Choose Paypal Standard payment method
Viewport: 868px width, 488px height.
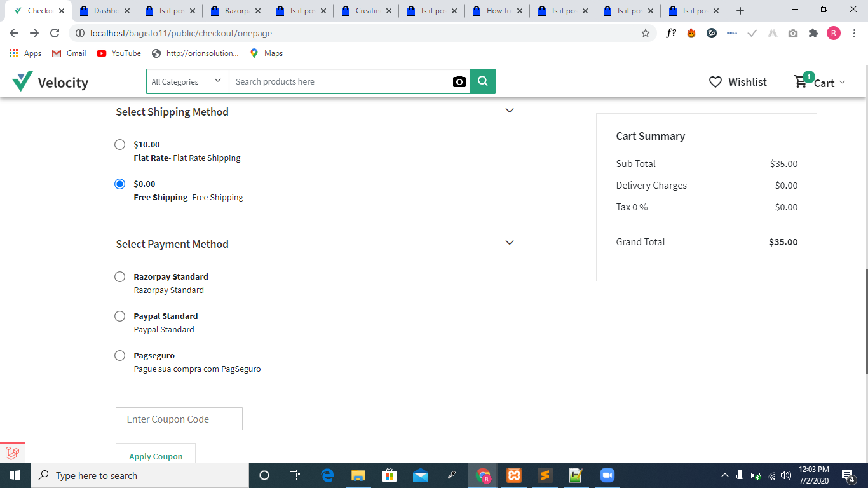pyautogui.click(x=119, y=316)
